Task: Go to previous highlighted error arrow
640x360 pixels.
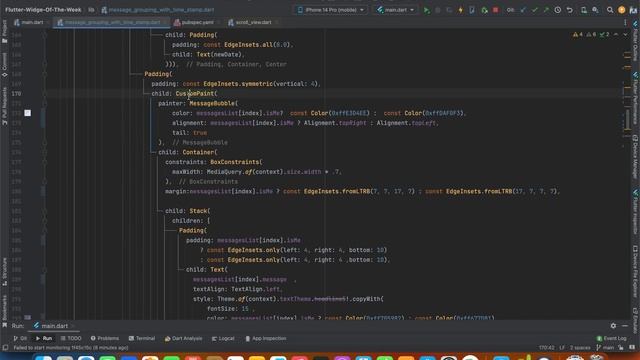Action: point(616,35)
